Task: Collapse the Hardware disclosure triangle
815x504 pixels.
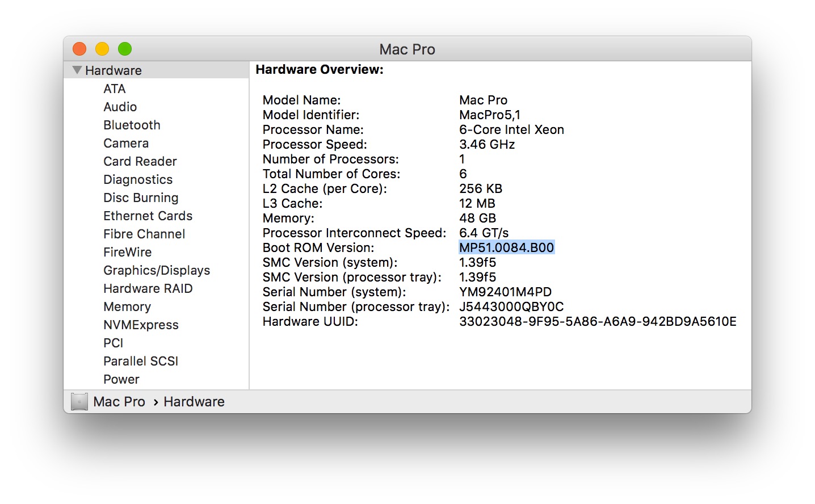Action: [77, 70]
